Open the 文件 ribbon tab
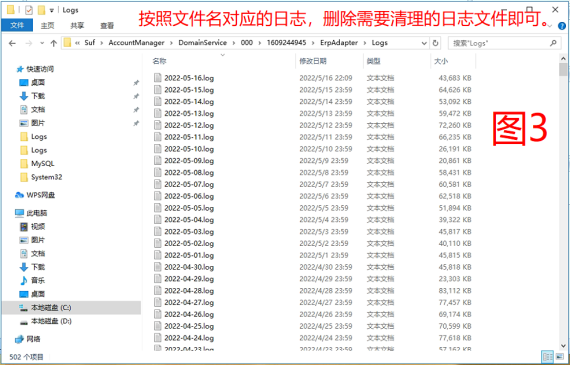This screenshot has width=570, height=365. tap(17, 25)
